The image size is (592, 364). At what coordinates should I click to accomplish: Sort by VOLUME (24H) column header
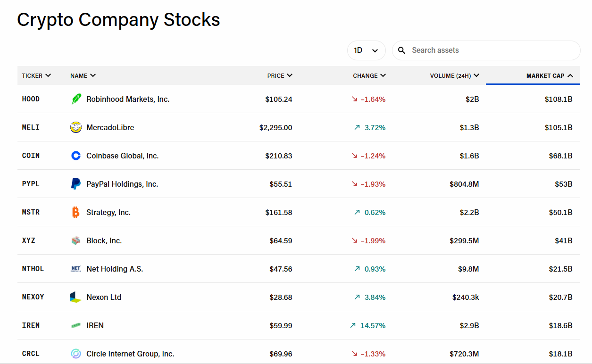[x=454, y=75]
